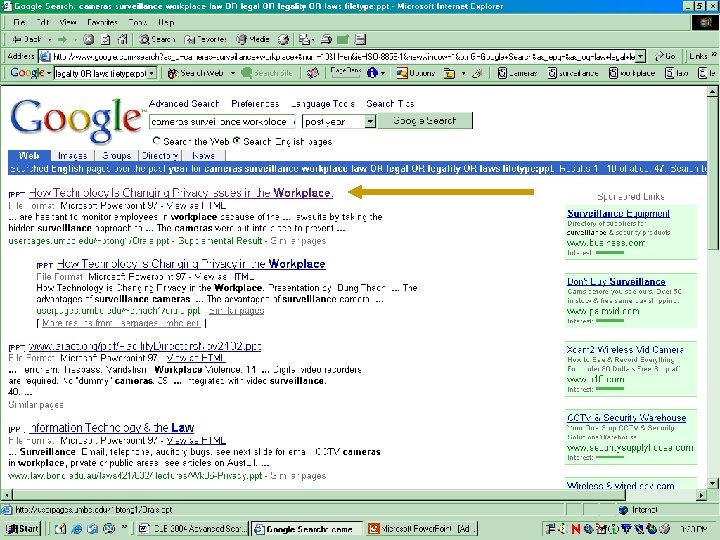Click in the browser address field

tap(338, 56)
